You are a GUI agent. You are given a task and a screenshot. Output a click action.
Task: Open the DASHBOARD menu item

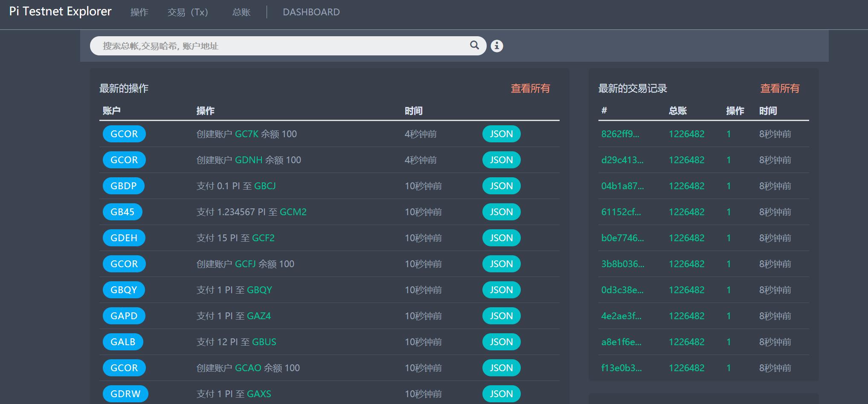pos(311,12)
